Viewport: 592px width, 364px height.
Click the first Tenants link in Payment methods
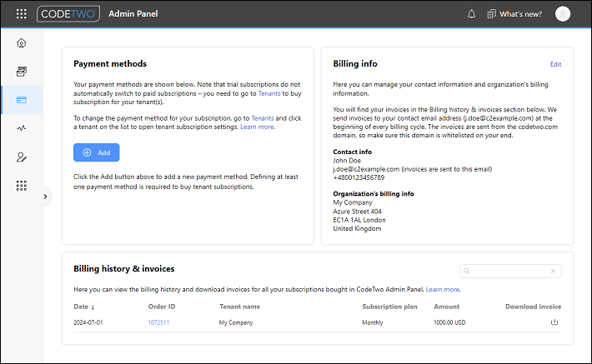(269, 93)
